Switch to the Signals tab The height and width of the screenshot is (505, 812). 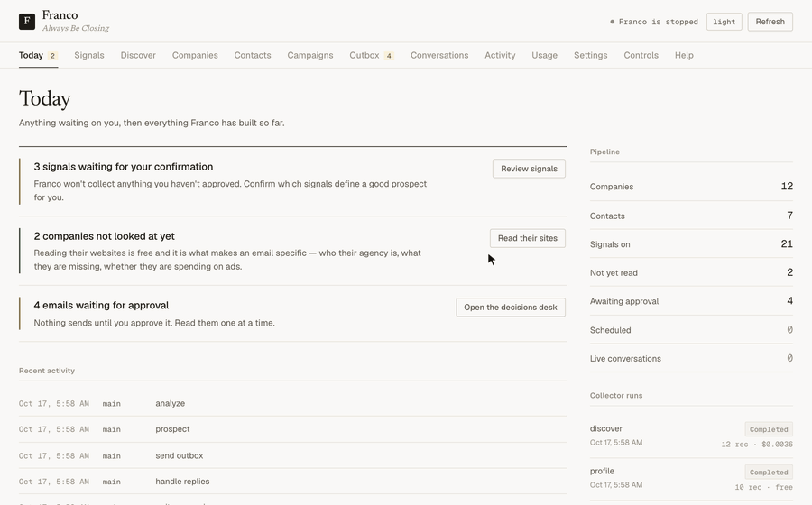[x=89, y=55]
